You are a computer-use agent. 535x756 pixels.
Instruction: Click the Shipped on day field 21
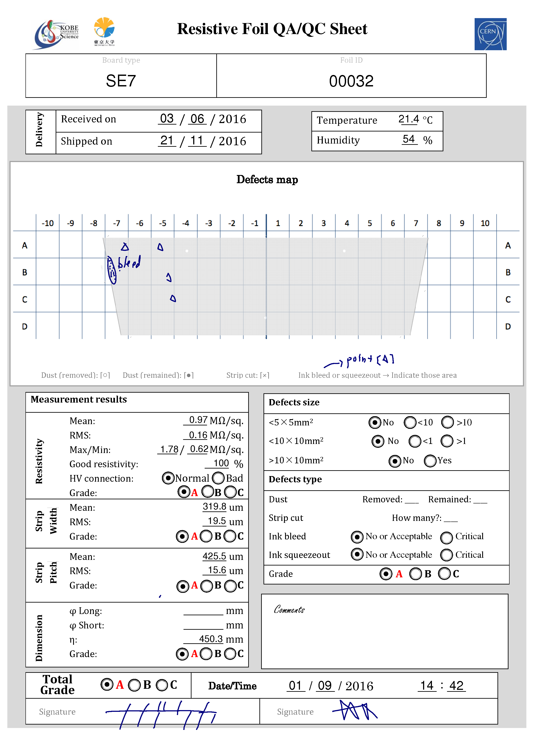coord(167,141)
